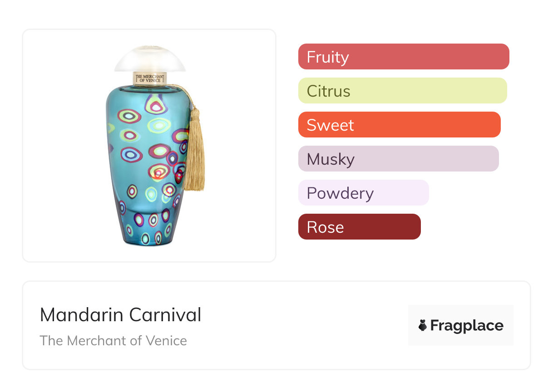Click the dark red Rose accord bar
The height and width of the screenshot is (392, 553).
(x=359, y=227)
